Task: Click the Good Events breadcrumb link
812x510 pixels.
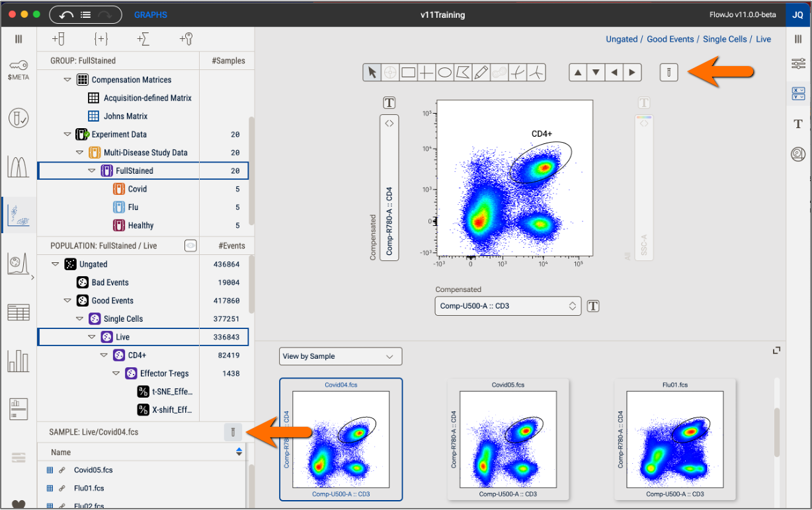Action: coord(670,39)
